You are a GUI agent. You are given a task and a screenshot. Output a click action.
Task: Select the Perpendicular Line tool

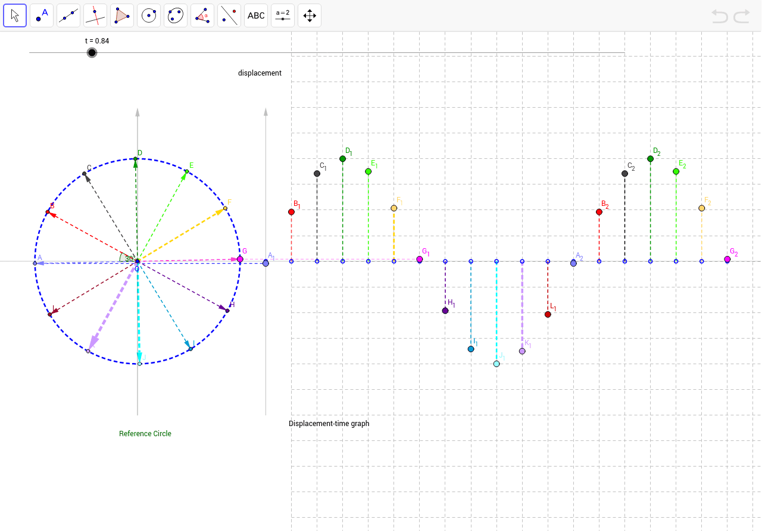point(95,15)
